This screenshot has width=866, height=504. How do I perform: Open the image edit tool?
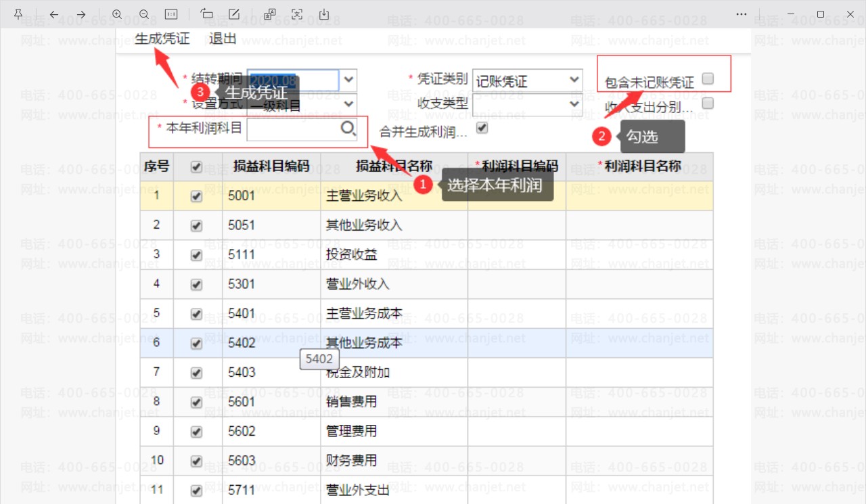pyautogui.click(x=233, y=14)
